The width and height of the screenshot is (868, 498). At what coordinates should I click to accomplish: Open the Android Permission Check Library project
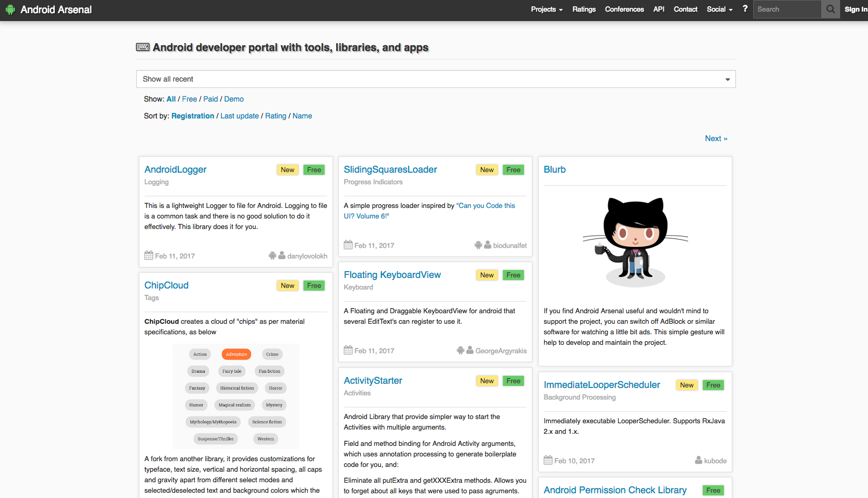(x=615, y=490)
